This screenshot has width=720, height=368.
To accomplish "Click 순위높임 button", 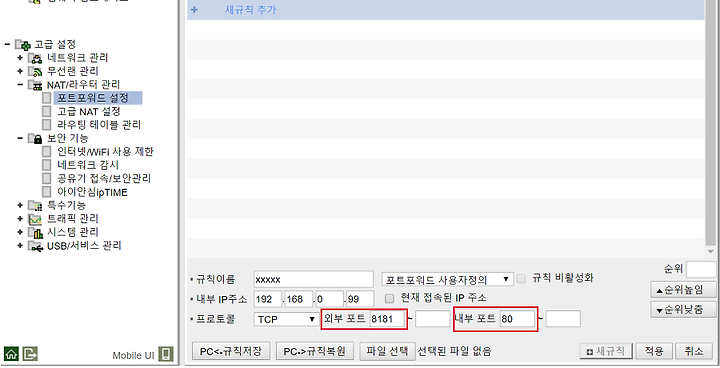I will 683,290.
